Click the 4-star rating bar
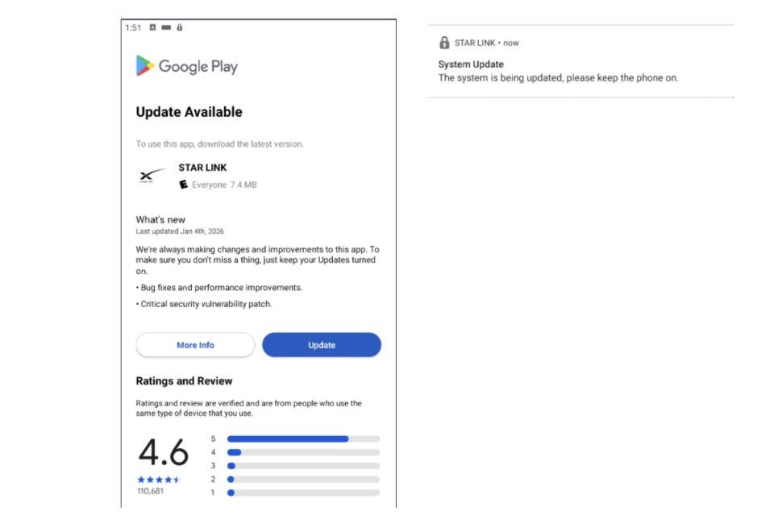Viewport: 774px width, 532px height. [303, 452]
